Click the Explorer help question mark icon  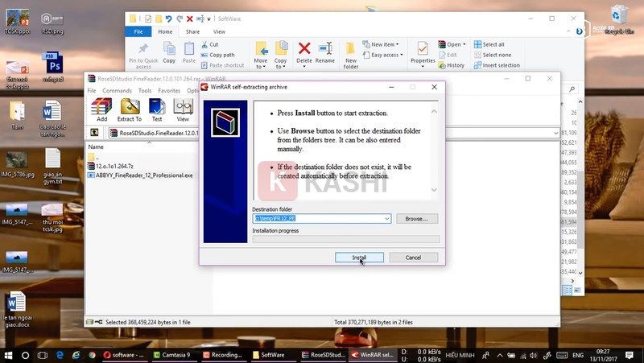(579, 31)
